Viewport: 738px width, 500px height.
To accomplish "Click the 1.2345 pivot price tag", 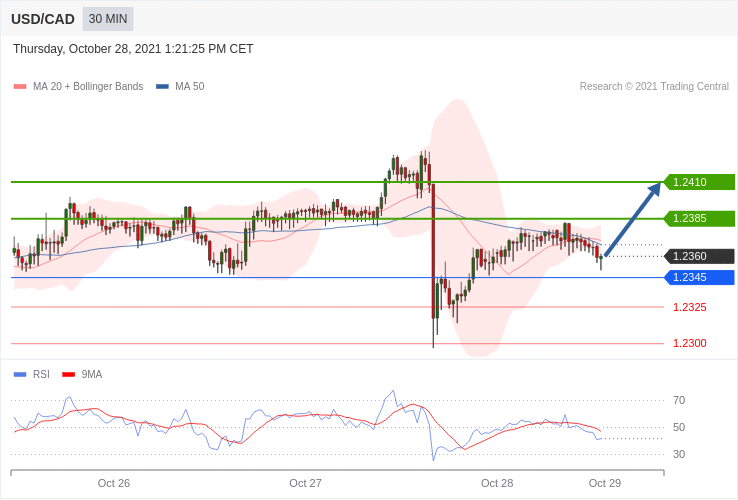I will coord(699,277).
